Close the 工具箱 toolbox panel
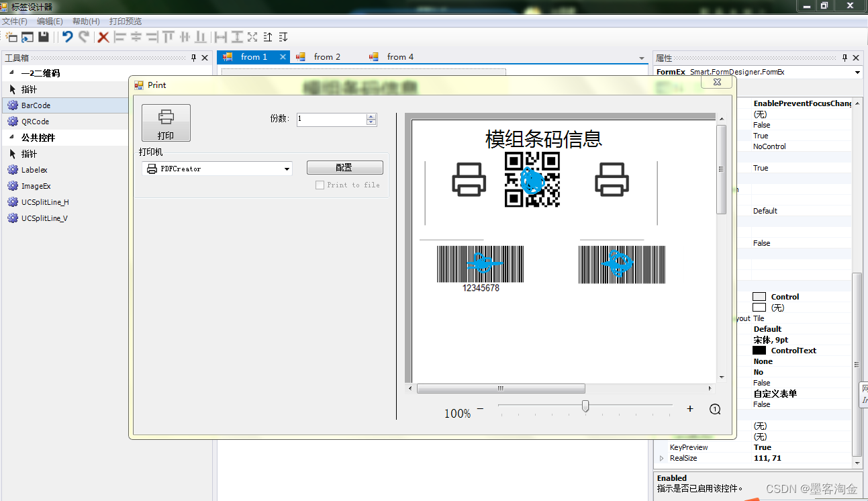The width and height of the screenshot is (868, 501). 205,58
